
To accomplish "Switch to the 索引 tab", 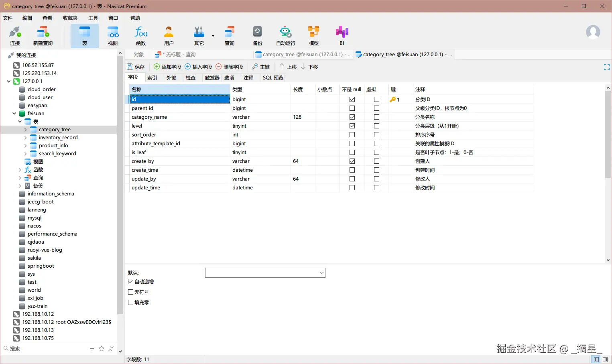I will pos(152,78).
